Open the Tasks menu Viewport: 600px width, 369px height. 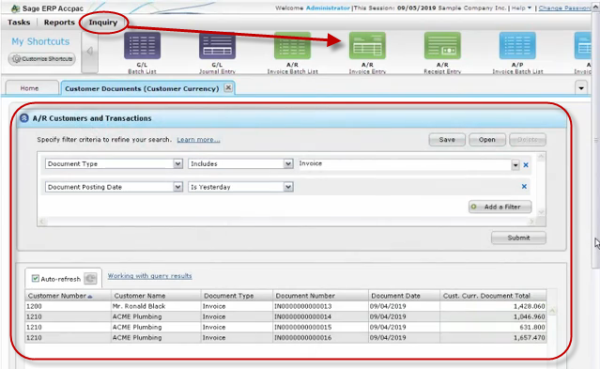[x=19, y=22]
